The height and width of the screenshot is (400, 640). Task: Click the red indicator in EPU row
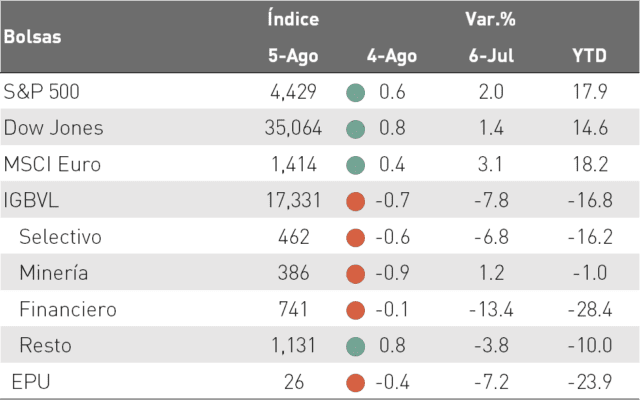click(356, 383)
